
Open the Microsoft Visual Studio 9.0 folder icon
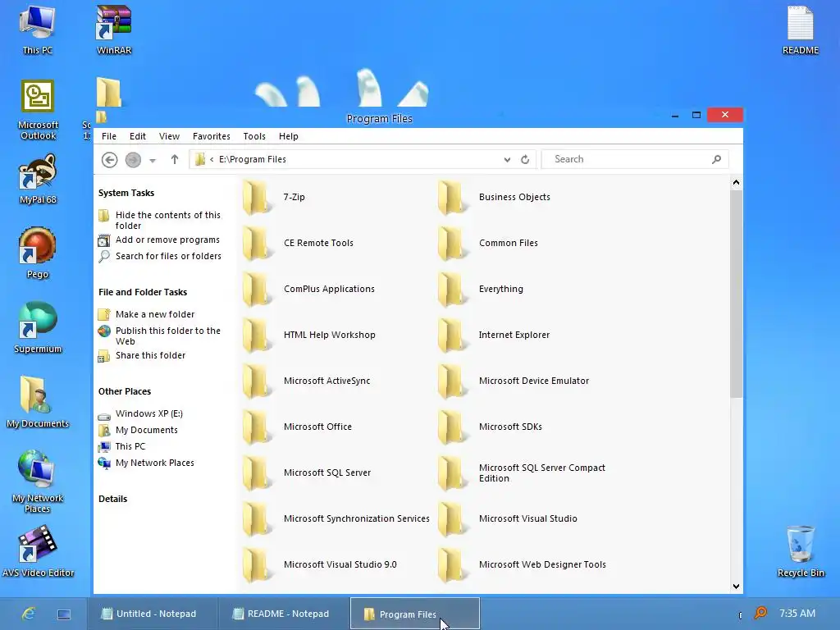[257, 565]
